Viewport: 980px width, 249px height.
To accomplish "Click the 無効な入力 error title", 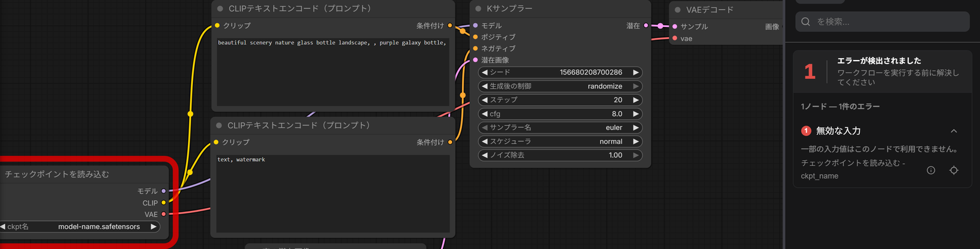I will tap(839, 131).
